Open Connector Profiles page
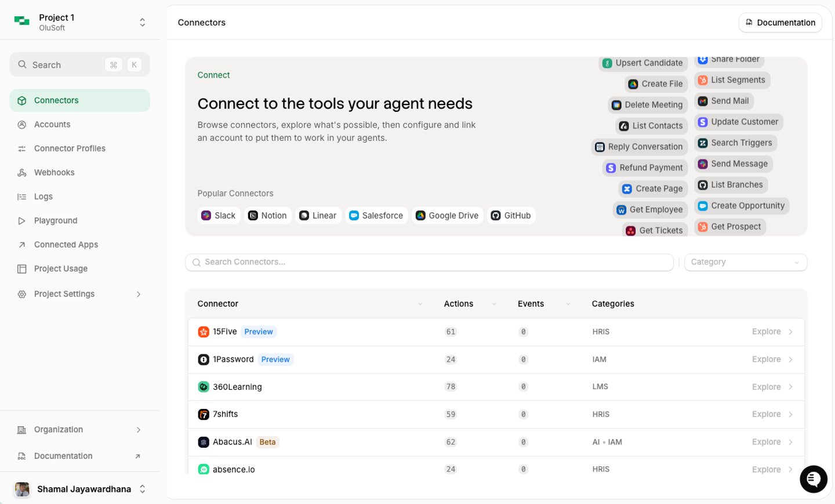 tap(80, 148)
